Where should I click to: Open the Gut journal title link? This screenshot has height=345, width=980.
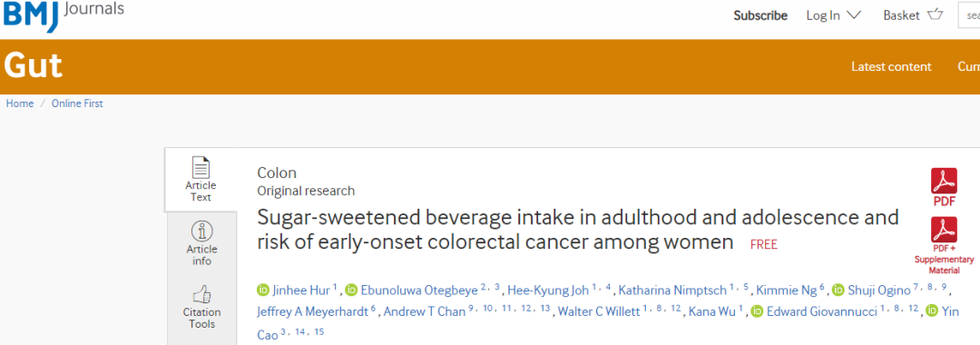[34, 65]
